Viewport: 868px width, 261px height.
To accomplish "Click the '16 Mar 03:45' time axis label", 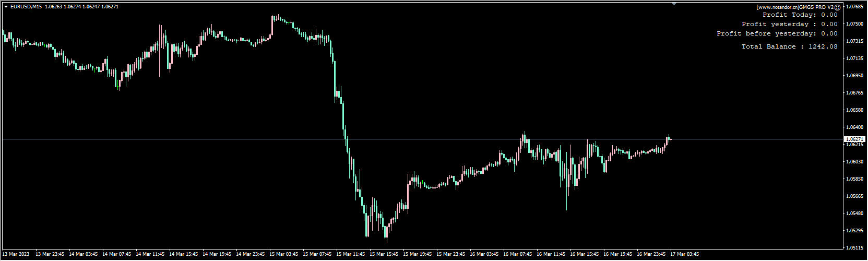I will (x=484, y=255).
